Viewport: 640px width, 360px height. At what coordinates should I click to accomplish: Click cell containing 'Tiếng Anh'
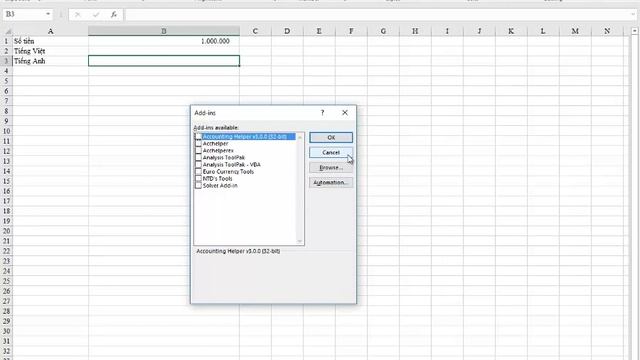coord(51,61)
